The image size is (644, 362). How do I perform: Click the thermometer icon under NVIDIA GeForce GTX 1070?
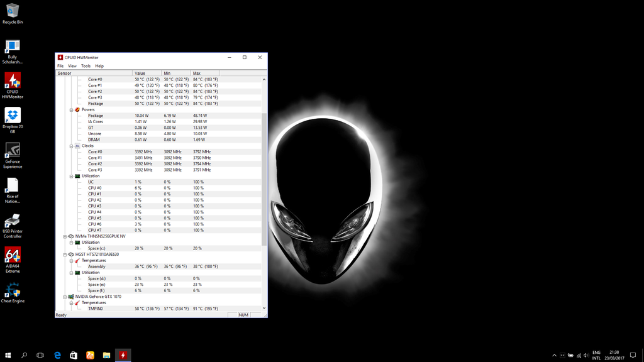tap(77, 303)
